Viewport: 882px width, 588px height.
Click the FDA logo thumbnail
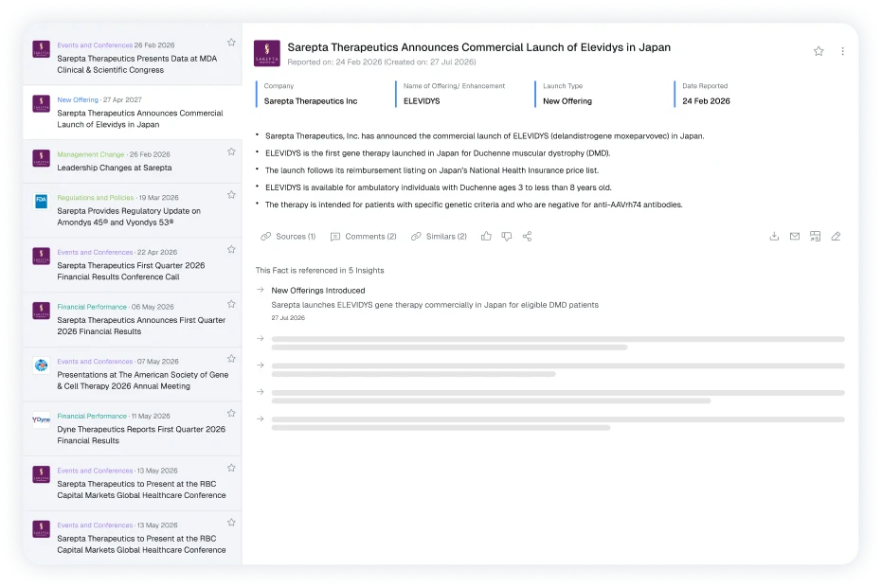(x=41, y=201)
